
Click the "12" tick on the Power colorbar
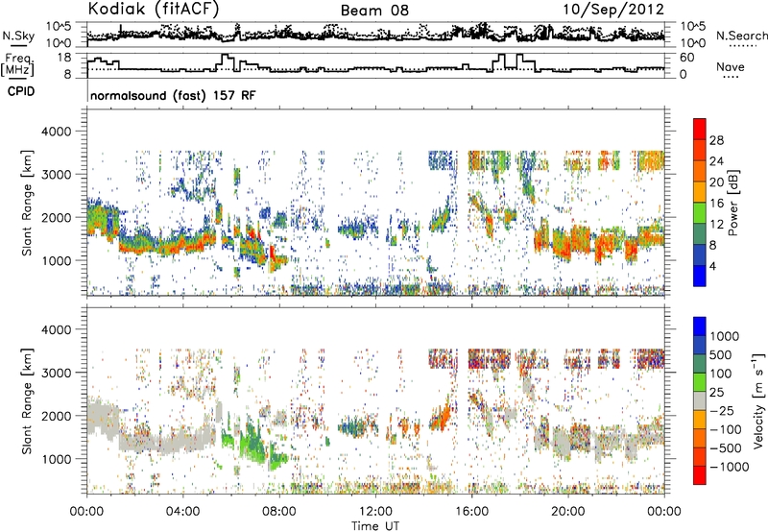point(716,225)
